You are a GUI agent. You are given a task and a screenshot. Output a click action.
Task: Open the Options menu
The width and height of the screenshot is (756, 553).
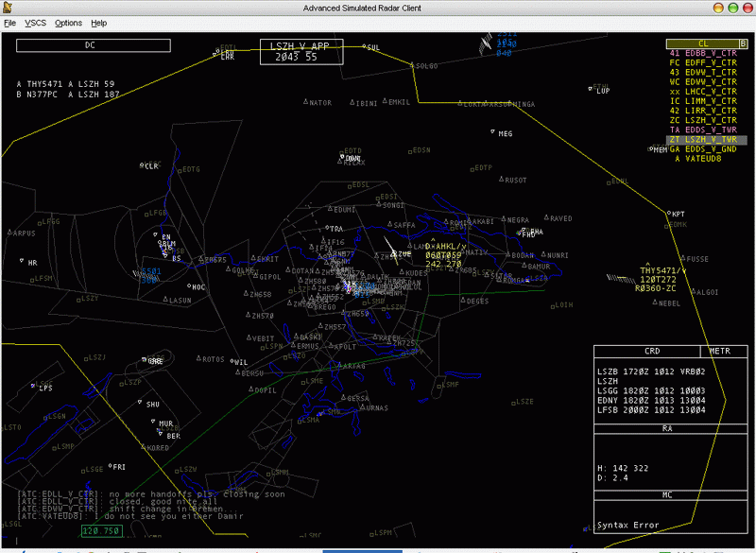pyautogui.click(x=68, y=23)
